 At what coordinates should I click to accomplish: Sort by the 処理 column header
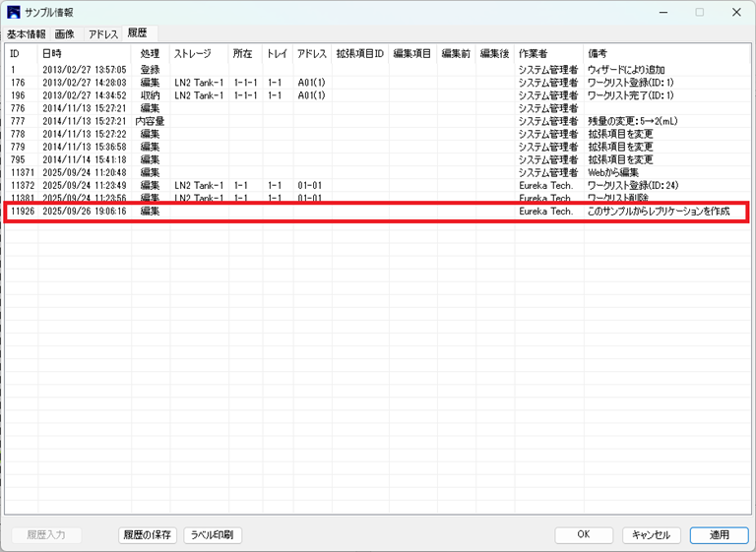click(x=150, y=53)
